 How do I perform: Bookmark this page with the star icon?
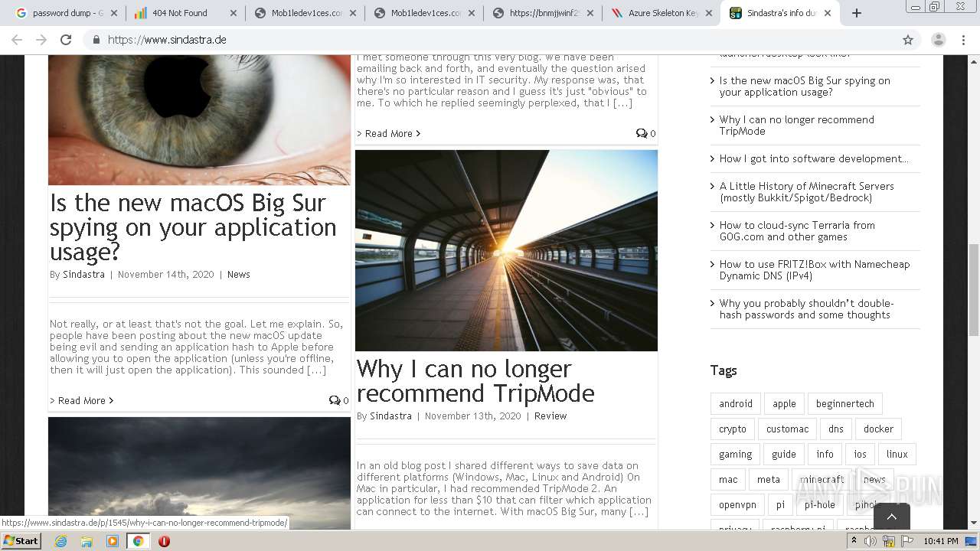908,40
